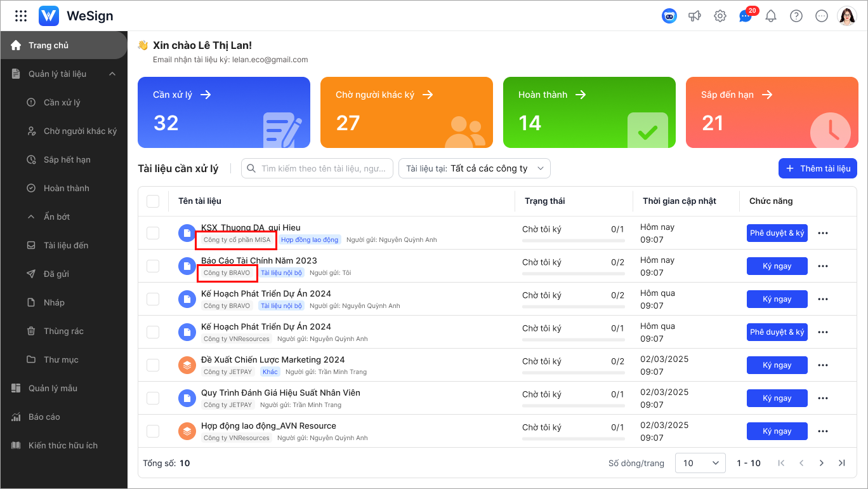Image resolution: width=868 pixels, height=489 pixels.
Task: Check the Hợp động lao động_AVN Resource row
Action: (x=153, y=431)
